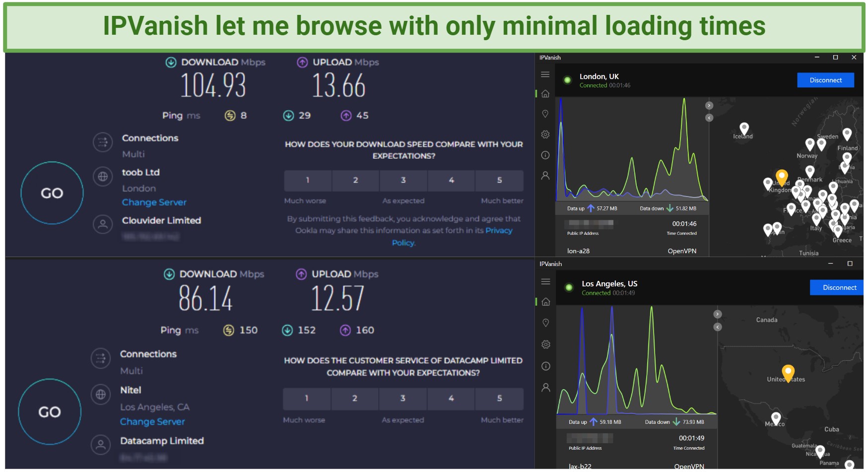Open info icon in Los Angeles IPVanish sidebar
The width and height of the screenshot is (868, 472).
click(x=545, y=366)
